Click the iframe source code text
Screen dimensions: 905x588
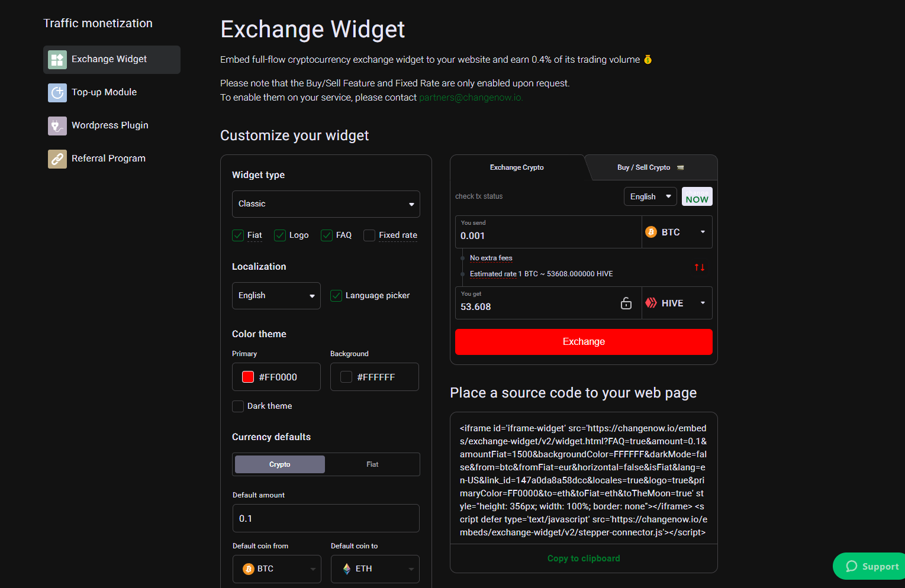(x=584, y=480)
